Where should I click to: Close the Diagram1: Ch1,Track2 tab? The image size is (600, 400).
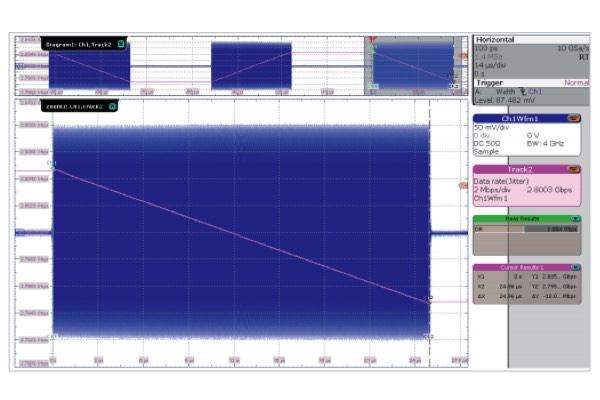click(x=121, y=44)
